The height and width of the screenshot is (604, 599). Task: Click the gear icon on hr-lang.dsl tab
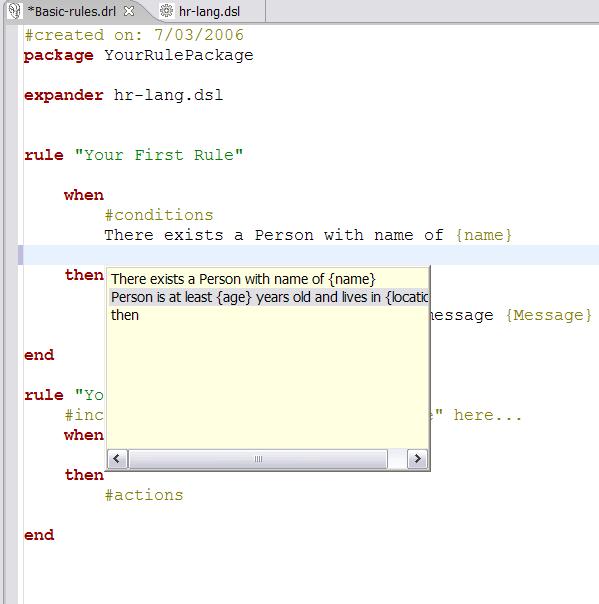click(x=166, y=11)
